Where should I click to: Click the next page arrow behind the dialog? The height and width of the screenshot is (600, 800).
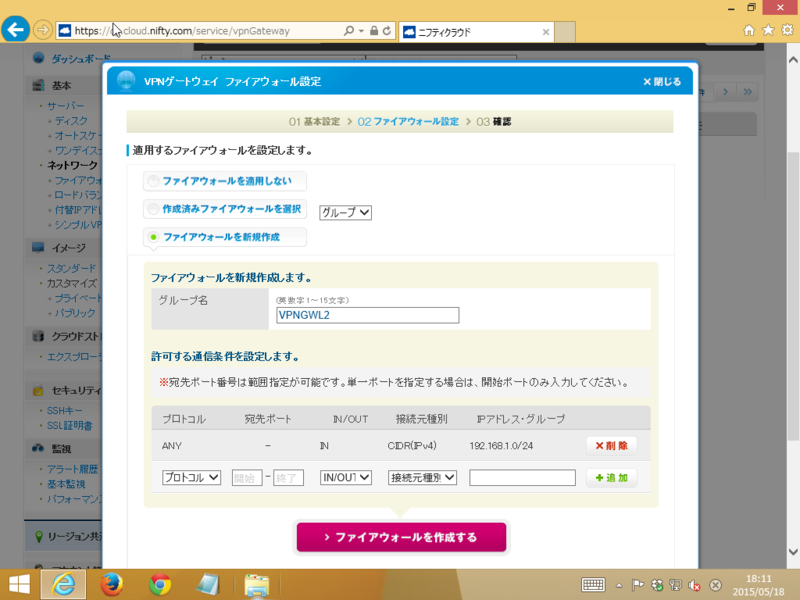[726, 92]
